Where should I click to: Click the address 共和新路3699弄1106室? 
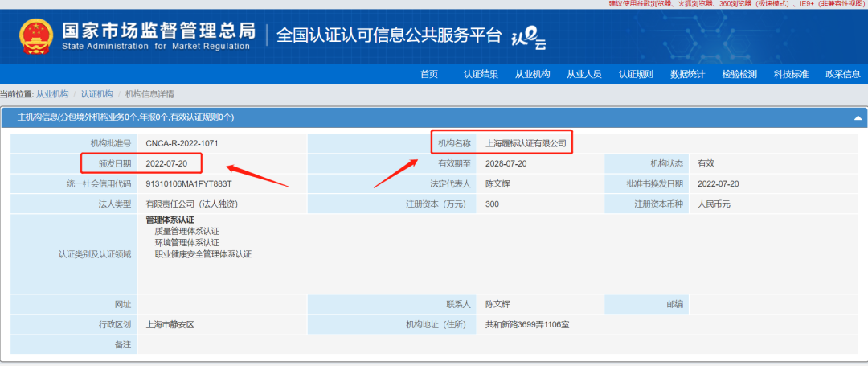tap(527, 324)
